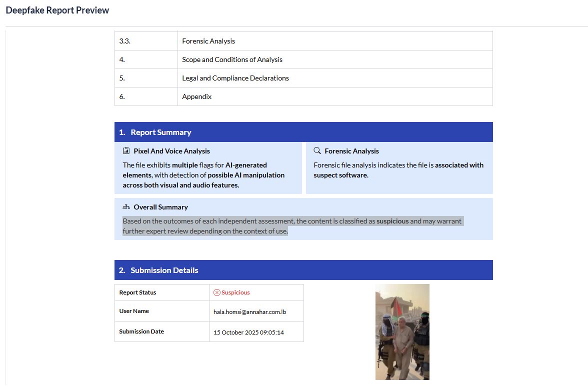Click the Pixel And Voice Analysis icon
The height and width of the screenshot is (386, 588).
[x=126, y=151]
